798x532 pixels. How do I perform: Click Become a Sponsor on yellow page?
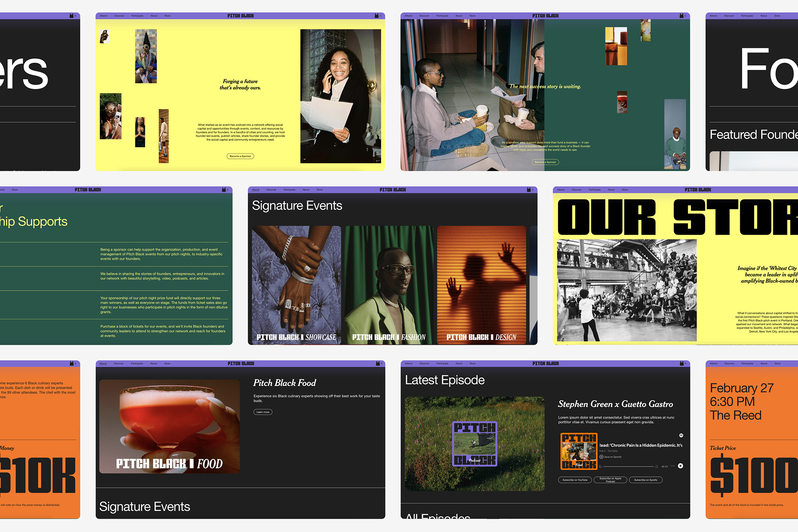point(240,156)
